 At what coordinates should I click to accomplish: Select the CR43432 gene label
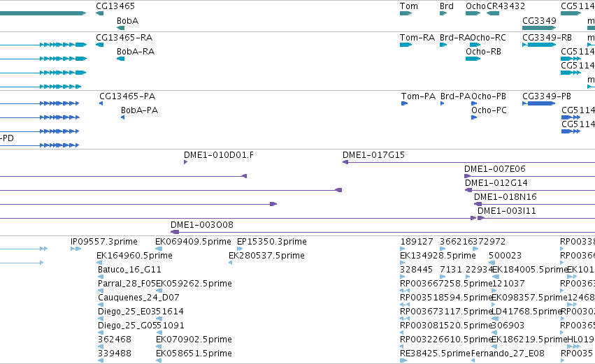506,6
